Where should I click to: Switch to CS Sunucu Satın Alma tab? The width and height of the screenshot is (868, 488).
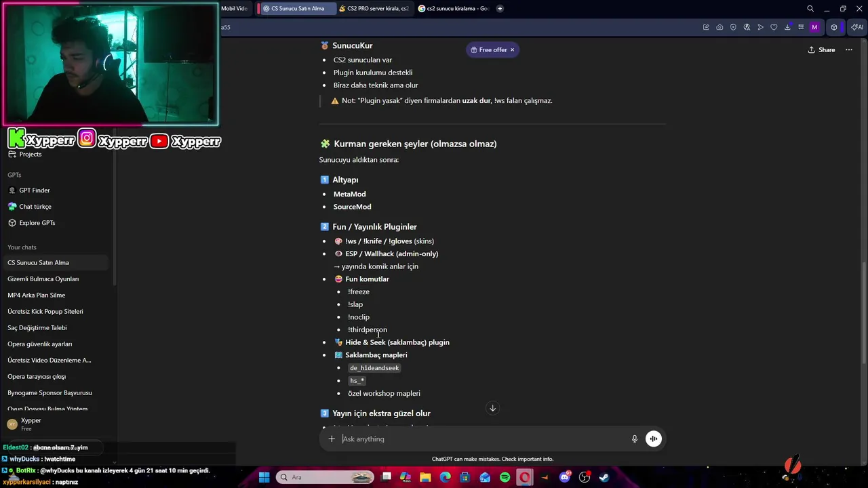pos(298,9)
